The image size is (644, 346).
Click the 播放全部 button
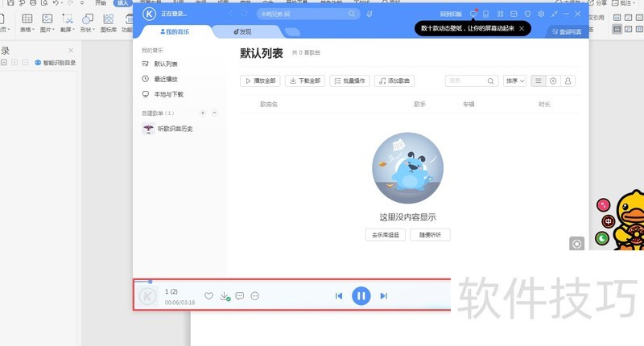[x=260, y=80]
